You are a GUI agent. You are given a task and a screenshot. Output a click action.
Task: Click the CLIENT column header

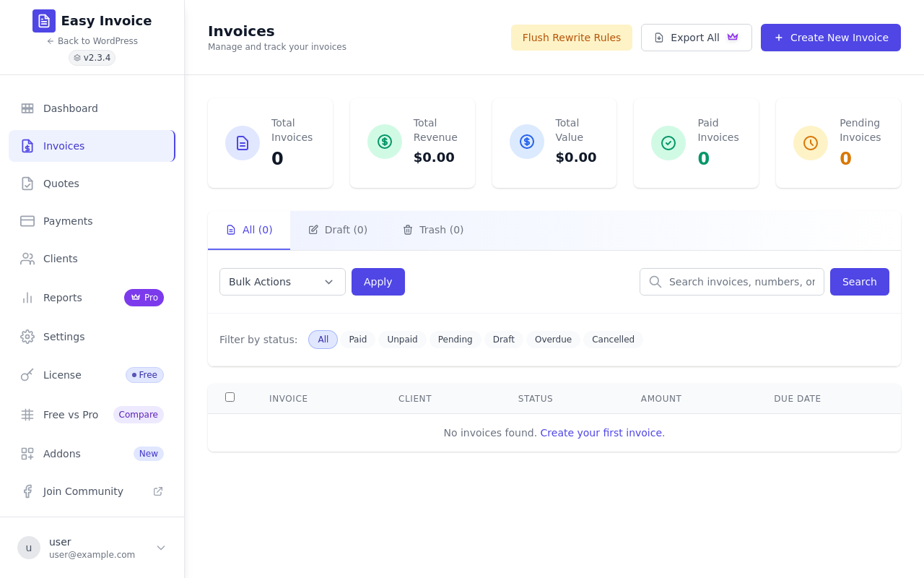pyautogui.click(x=415, y=399)
